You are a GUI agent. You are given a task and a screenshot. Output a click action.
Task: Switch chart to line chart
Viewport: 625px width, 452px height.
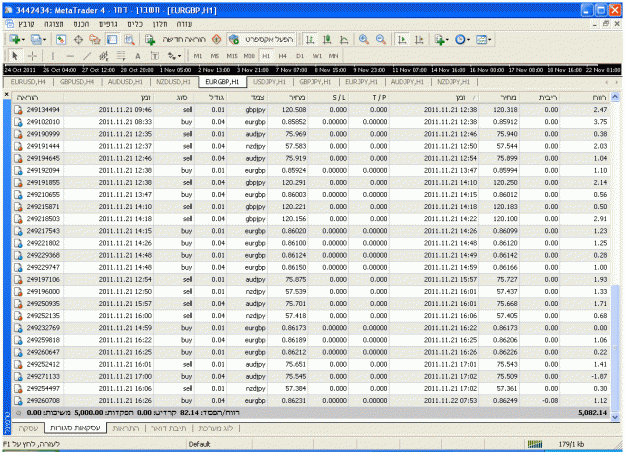[344, 39]
